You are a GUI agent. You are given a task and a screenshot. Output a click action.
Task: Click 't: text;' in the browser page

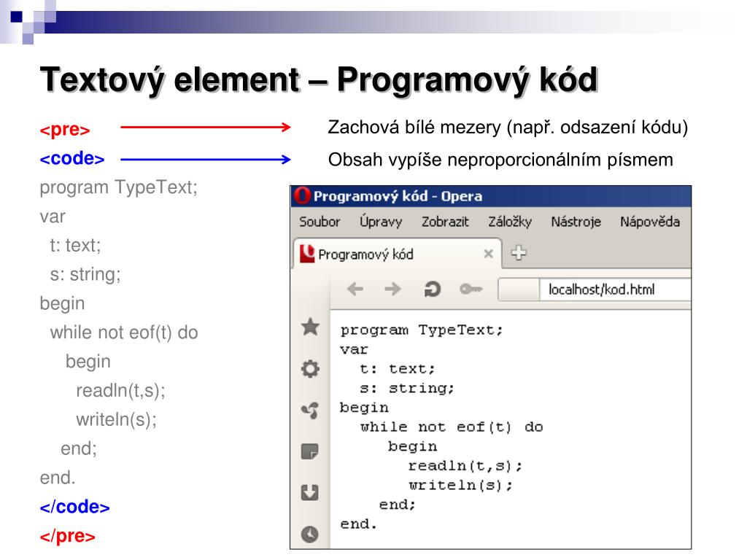[398, 369]
